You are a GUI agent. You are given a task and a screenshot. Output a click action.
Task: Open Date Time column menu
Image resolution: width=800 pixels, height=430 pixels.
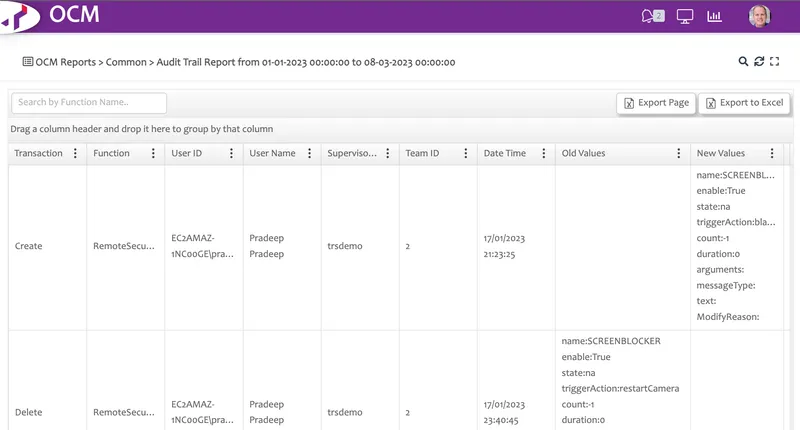click(543, 154)
